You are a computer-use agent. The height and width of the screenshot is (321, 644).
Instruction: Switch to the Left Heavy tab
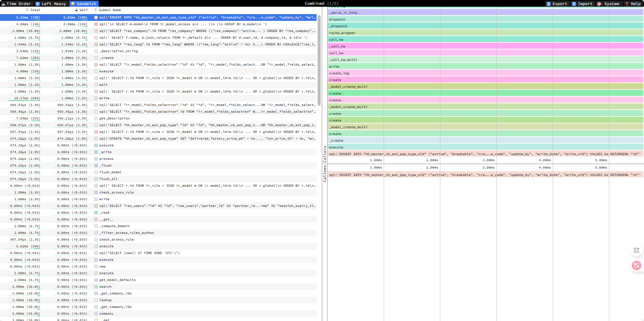pos(53,4)
